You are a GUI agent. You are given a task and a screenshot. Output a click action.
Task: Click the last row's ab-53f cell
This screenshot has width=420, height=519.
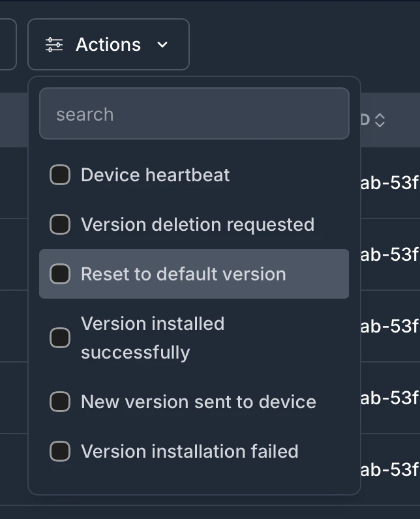click(390, 469)
